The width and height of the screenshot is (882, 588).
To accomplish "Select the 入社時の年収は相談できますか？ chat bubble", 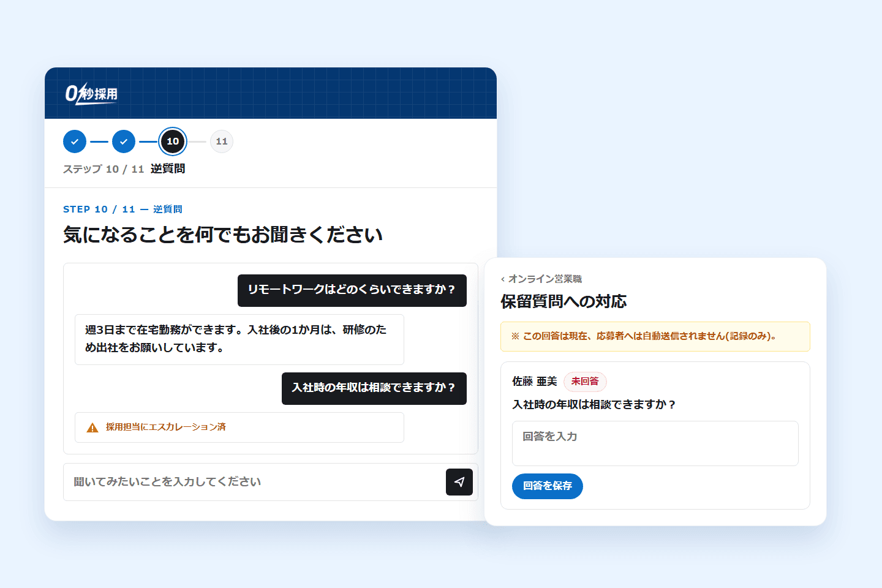I will point(374,388).
